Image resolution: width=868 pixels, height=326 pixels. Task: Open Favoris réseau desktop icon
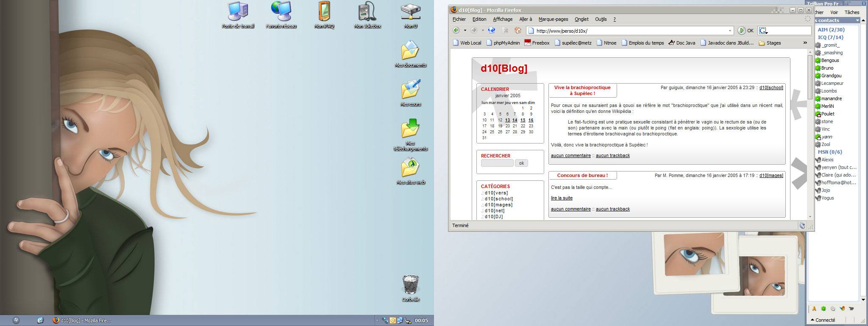pos(281,15)
